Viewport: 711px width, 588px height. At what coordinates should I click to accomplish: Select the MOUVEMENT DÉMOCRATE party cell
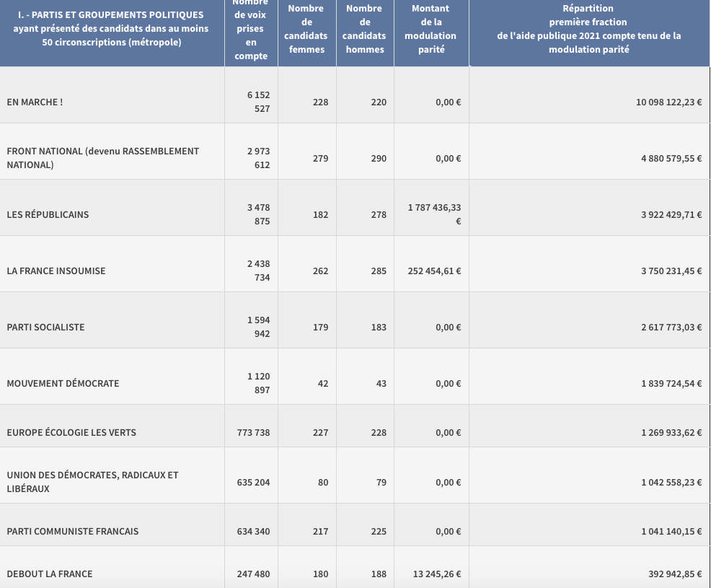pyautogui.click(x=63, y=384)
